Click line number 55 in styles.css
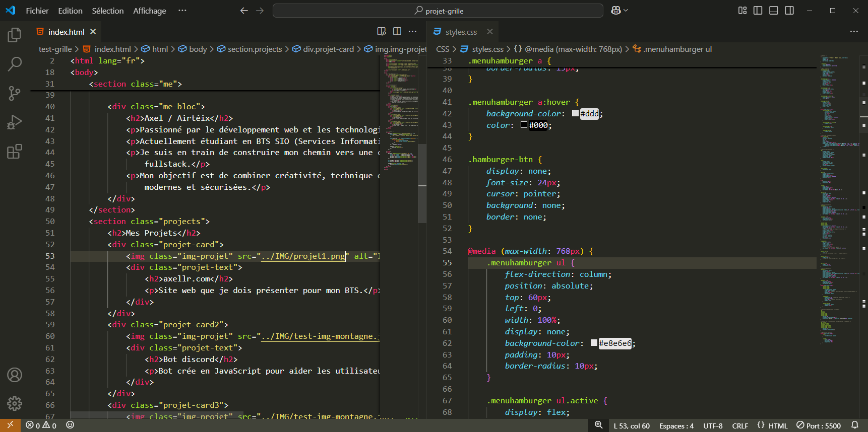Screen dimensions: 868x432 [447, 262]
